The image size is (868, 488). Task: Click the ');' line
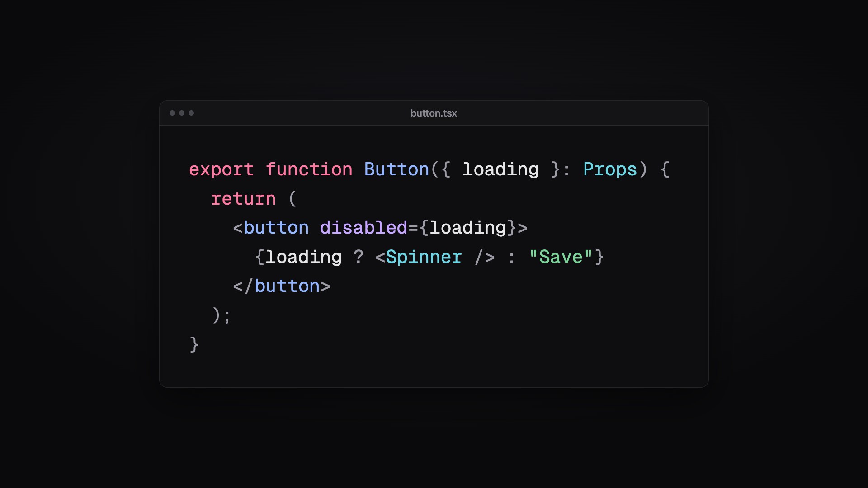222,315
